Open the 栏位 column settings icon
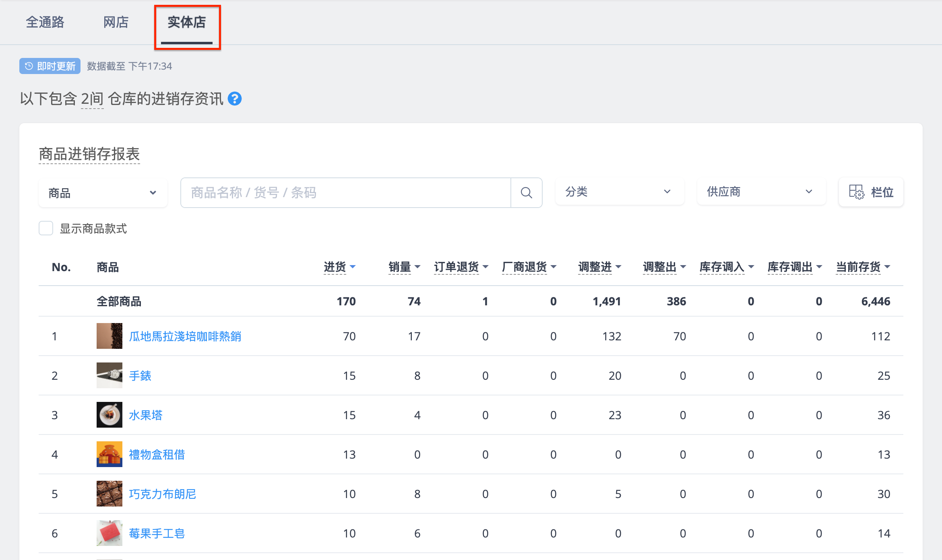This screenshot has height=560, width=942. coord(856,192)
